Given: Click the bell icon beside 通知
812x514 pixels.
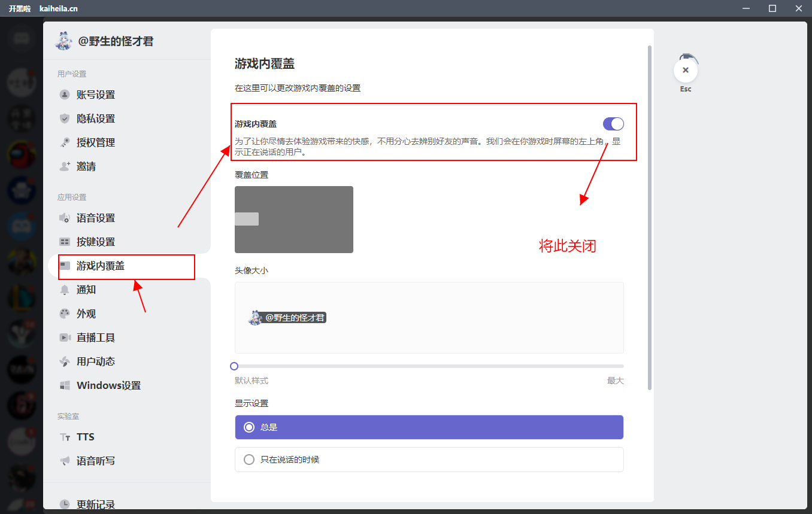Looking at the screenshot, I should pyautogui.click(x=65, y=290).
